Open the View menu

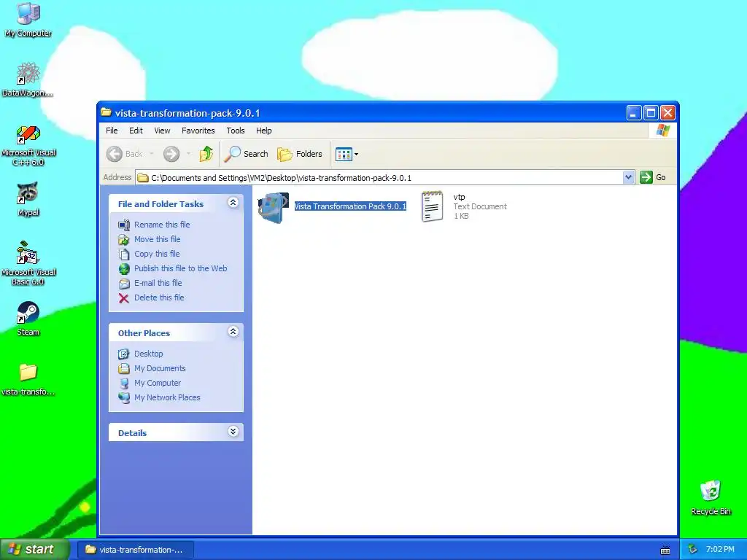tap(162, 131)
